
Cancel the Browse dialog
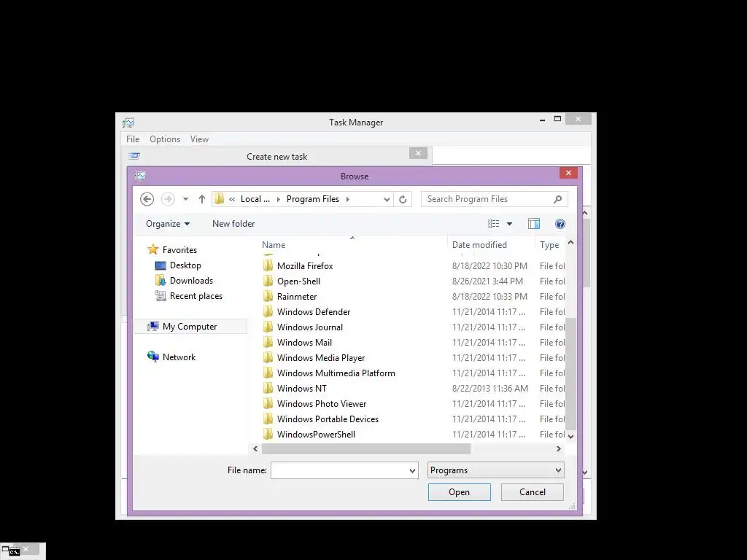[532, 492]
